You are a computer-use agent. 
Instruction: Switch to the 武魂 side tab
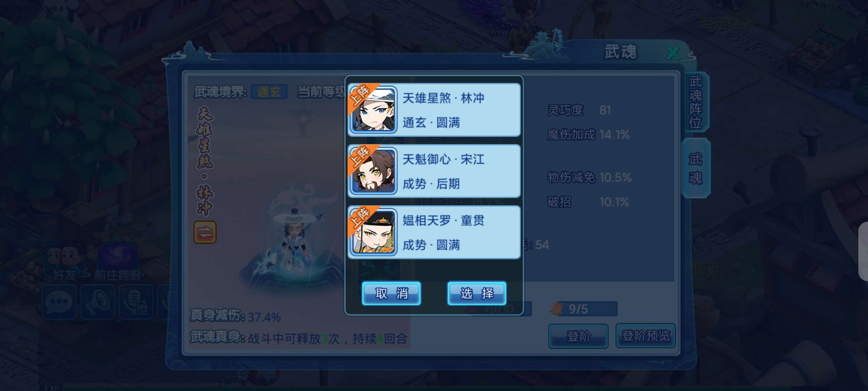[x=695, y=168]
